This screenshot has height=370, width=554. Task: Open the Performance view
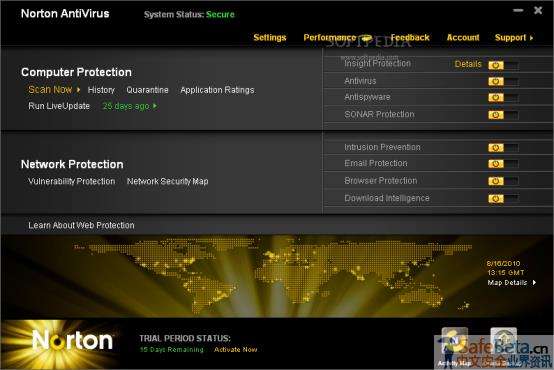330,37
